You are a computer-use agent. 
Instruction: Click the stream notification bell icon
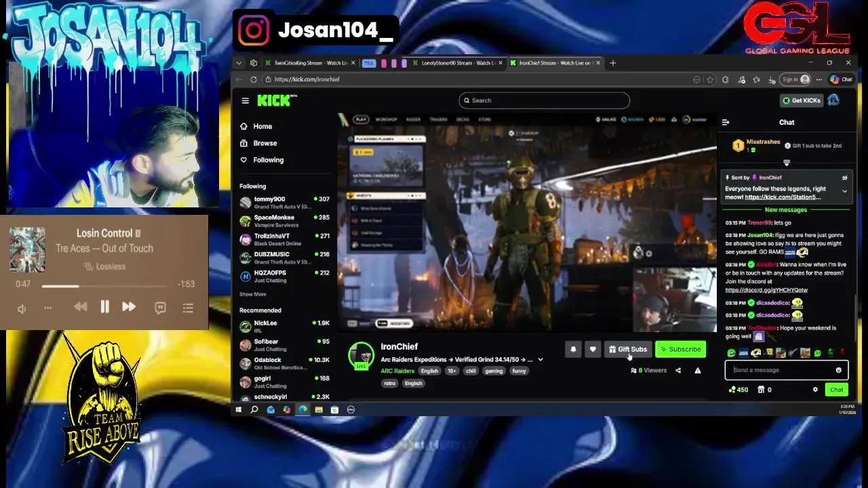[573, 349]
